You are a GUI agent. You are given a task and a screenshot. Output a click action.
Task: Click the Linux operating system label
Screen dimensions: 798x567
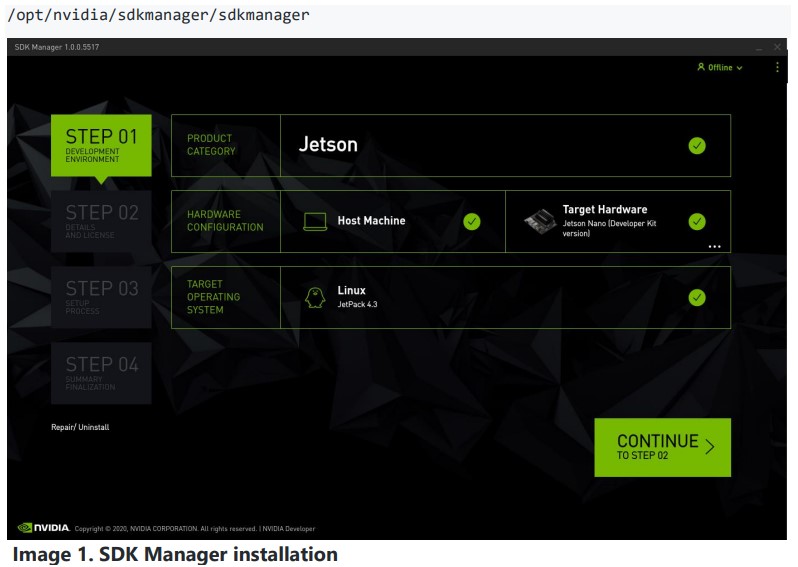351,290
